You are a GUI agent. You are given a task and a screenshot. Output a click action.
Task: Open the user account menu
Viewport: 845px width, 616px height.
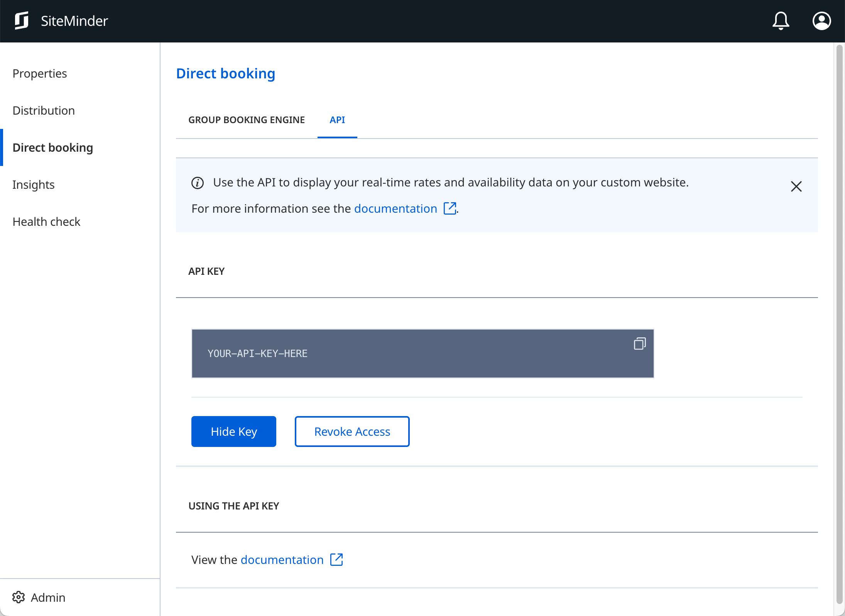tap(821, 21)
